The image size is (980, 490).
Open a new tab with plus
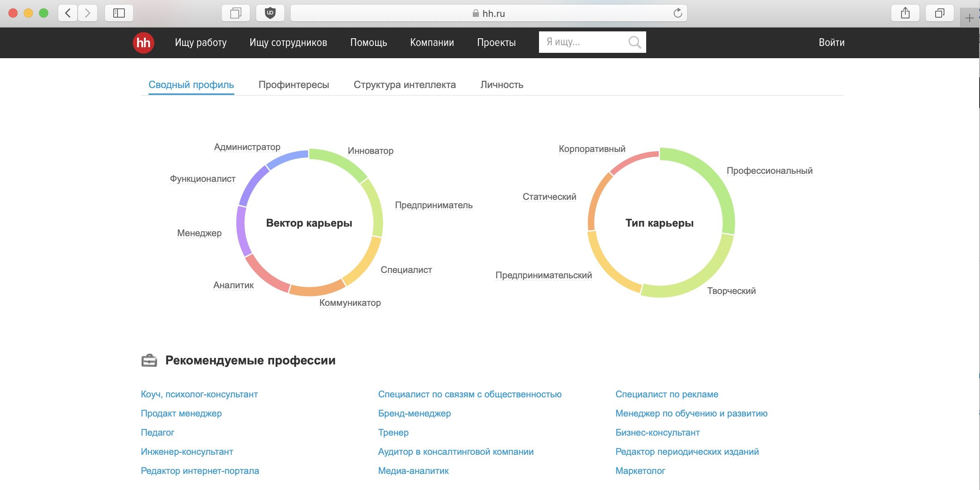coord(969,18)
